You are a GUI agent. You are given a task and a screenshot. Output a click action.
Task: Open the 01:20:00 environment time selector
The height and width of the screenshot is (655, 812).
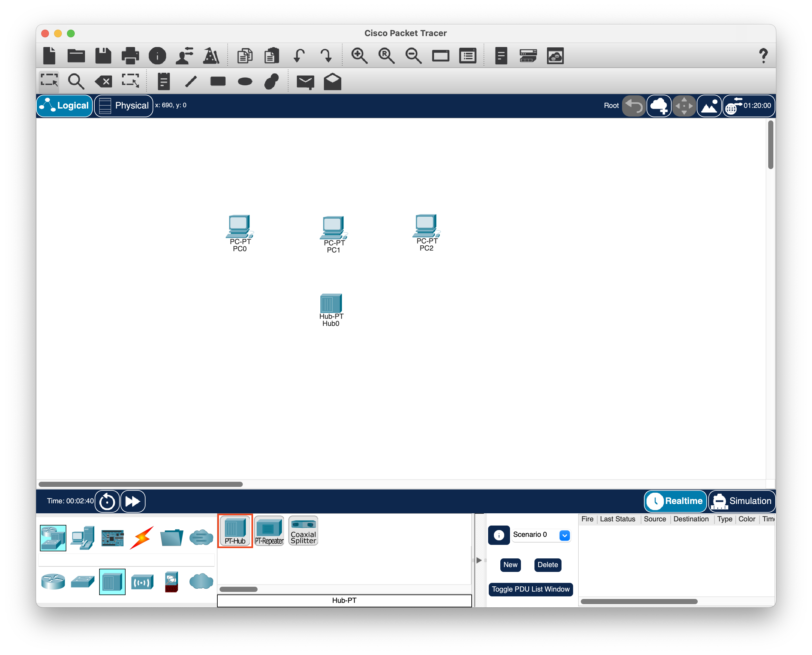coord(749,106)
